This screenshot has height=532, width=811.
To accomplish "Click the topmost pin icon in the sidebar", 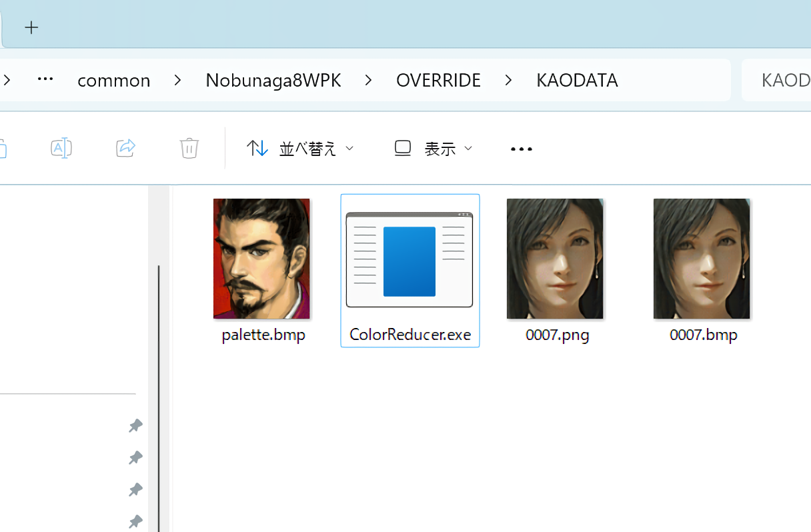I will 135,425.
